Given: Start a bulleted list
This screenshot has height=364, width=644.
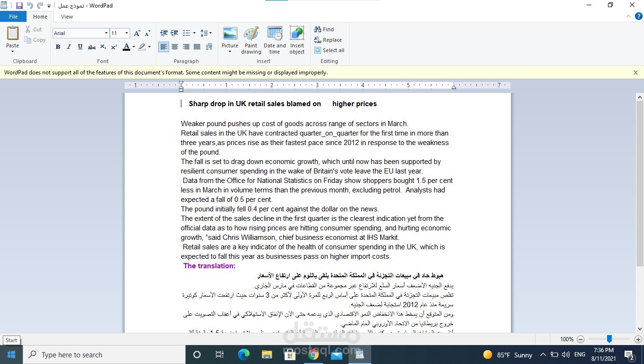Looking at the screenshot, I should pos(186,33).
